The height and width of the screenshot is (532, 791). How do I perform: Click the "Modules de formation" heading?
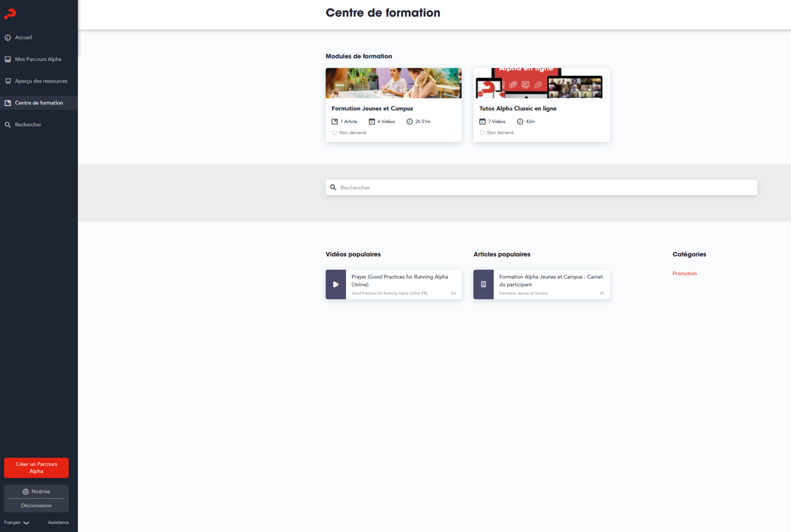359,56
